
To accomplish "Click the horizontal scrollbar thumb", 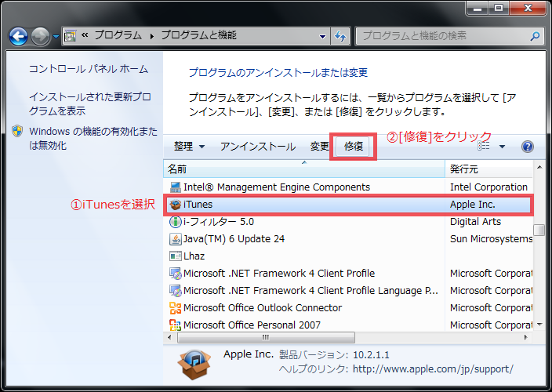I will point(266,337).
